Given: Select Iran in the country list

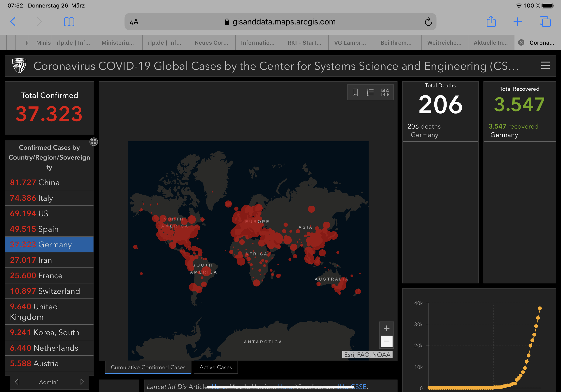Looking at the screenshot, I should coord(49,260).
